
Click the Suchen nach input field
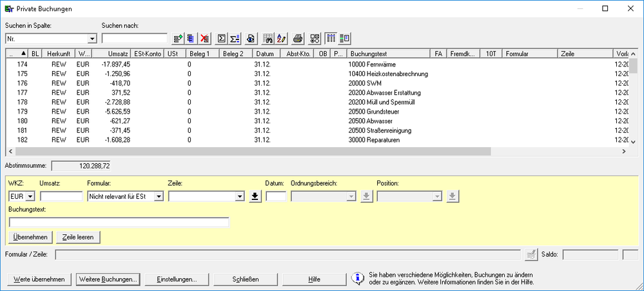[x=135, y=39]
